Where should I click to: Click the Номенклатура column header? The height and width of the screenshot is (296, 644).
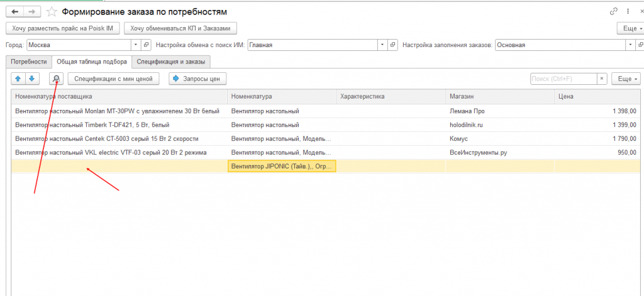click(x=282, y=97)
